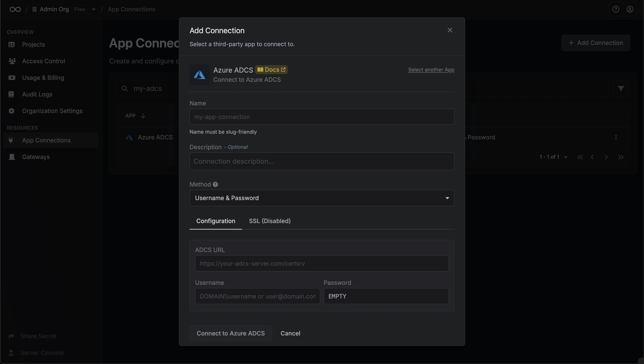Click the Share Secret arrow icon
The height and width of the screenshot is (364, 644).
pyautogui.click(x=11, y=336)
